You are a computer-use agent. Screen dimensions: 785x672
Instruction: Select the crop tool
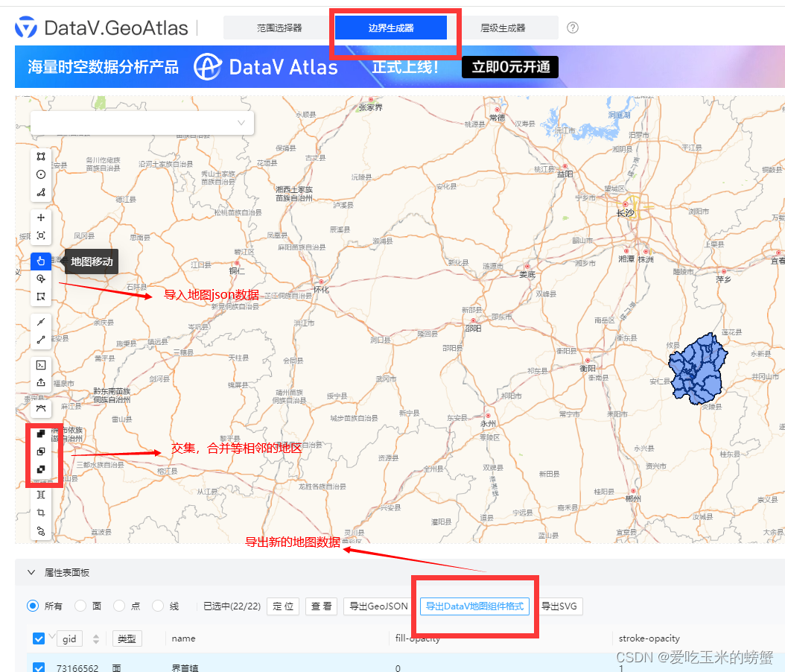41,513
